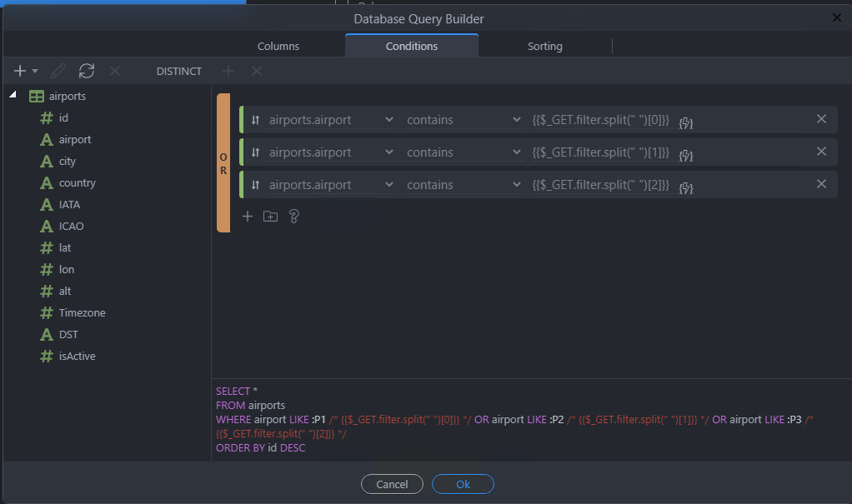The height and width of the screenshot is (504, 852).
Task: Click the Cancel button
Action: point(392,484)
